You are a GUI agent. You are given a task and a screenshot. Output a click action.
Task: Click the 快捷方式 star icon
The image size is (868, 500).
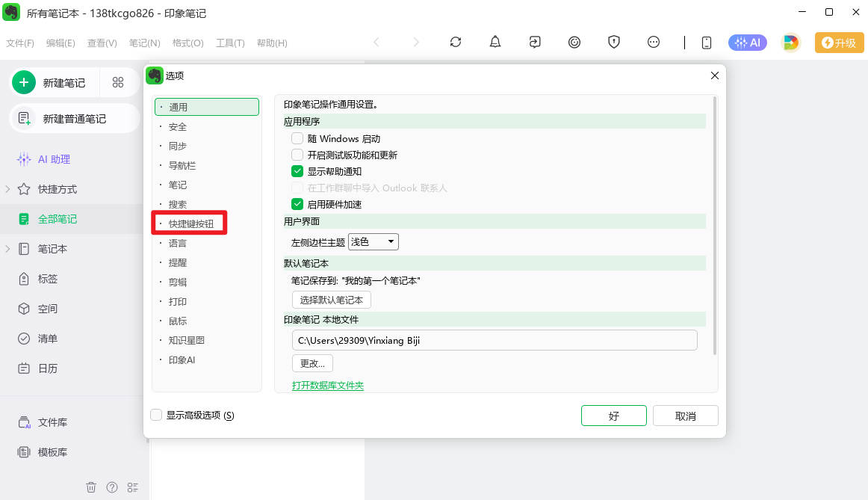(x=24, y=189)
